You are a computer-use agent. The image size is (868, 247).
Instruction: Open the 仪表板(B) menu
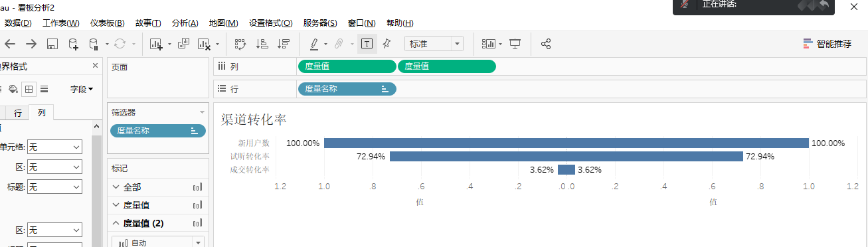pyautogui.click(x=107, y=23)
